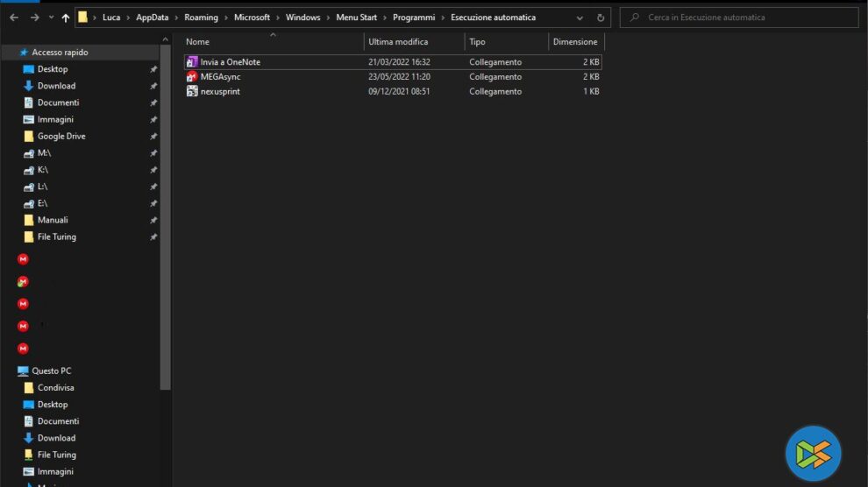Screen dimensions: 868x487
Task: Open Desktop under Accesso rapido
Action: coord(53,69)
